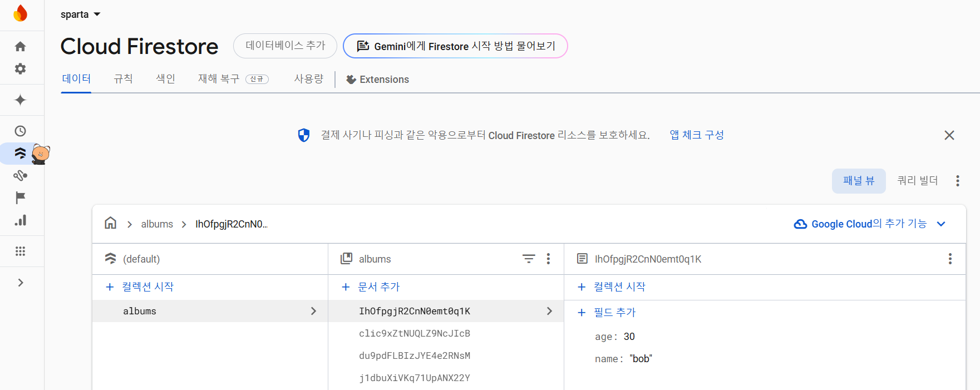Click 필드 추가 in document panel
This screenshot has height=390, width=980.
(x=607, y=313)
